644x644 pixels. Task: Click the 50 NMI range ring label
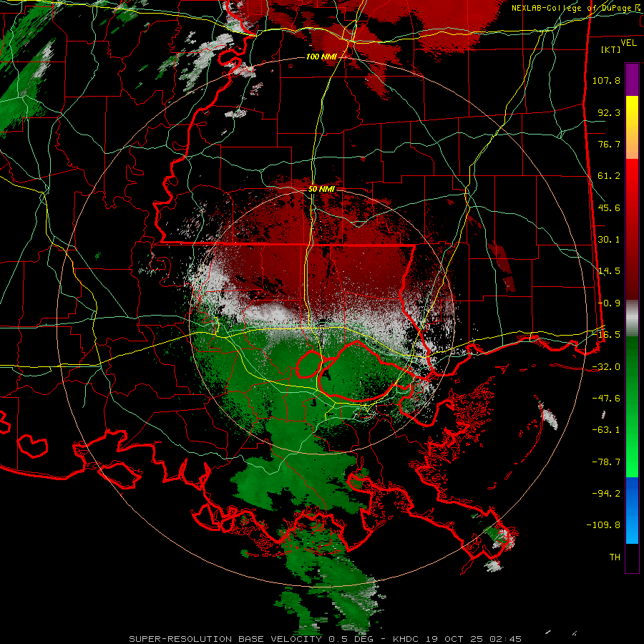(x=321, y=190)
